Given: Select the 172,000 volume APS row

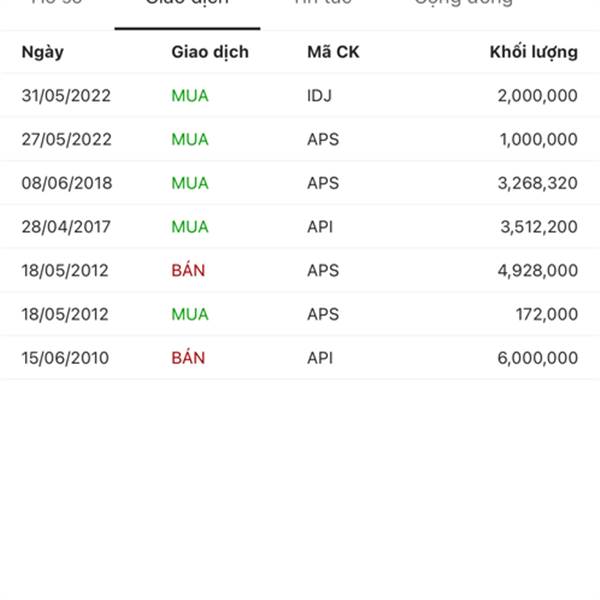Looking at the screenshot, I should point(300,315).
